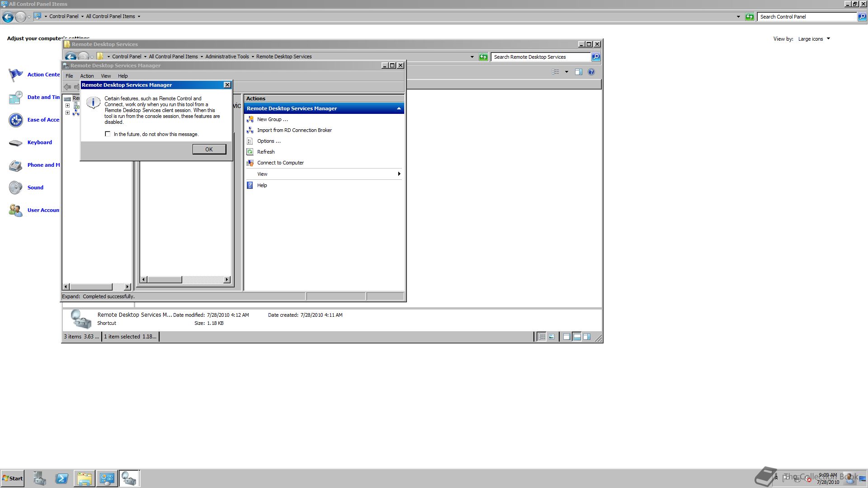868x488 pixels.
Task: Toggle details pane layout icon in status bar
Action: [x=577, y=337]
